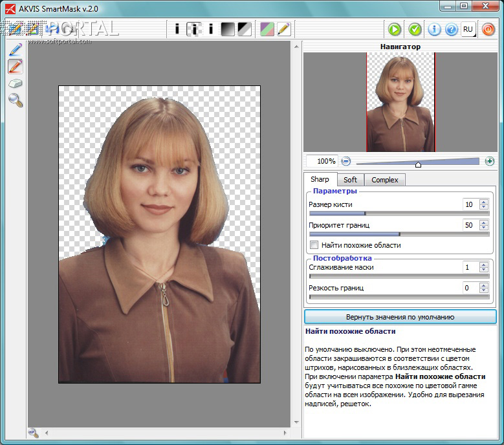Open the RU language selector

click(469, 29)
